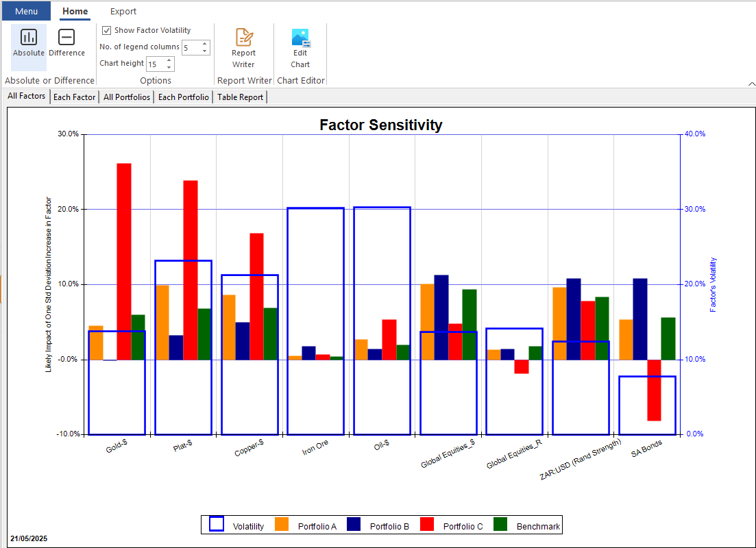The height and width of the screenshot is (548, 756).
Task: Click the 30.0% left axis label
Action: pos(68,134)
